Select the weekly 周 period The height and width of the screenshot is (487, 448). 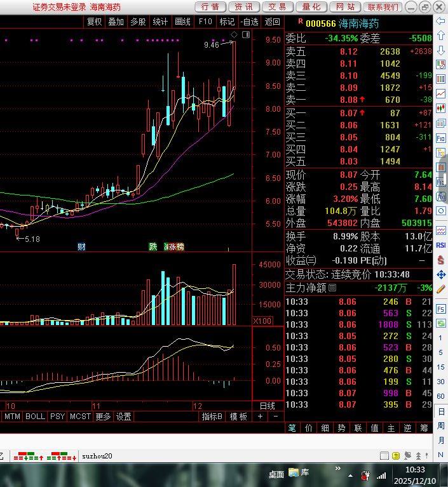tap(440, 426)
